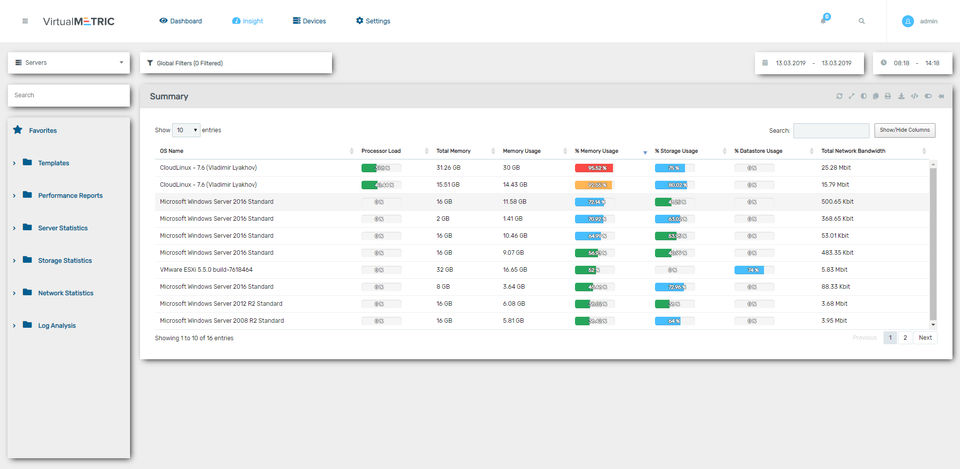The width and height of the screenshot is (960, 469).
Task: Focus the sidebar Search field
Action: point(69,96)
